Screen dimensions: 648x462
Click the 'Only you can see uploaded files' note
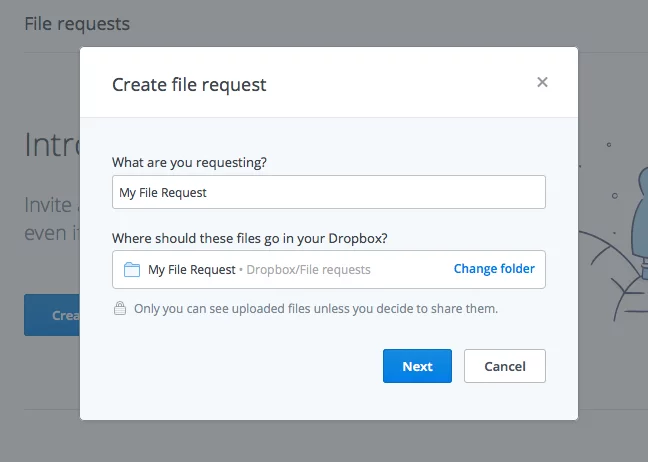(x=316, y=309)
